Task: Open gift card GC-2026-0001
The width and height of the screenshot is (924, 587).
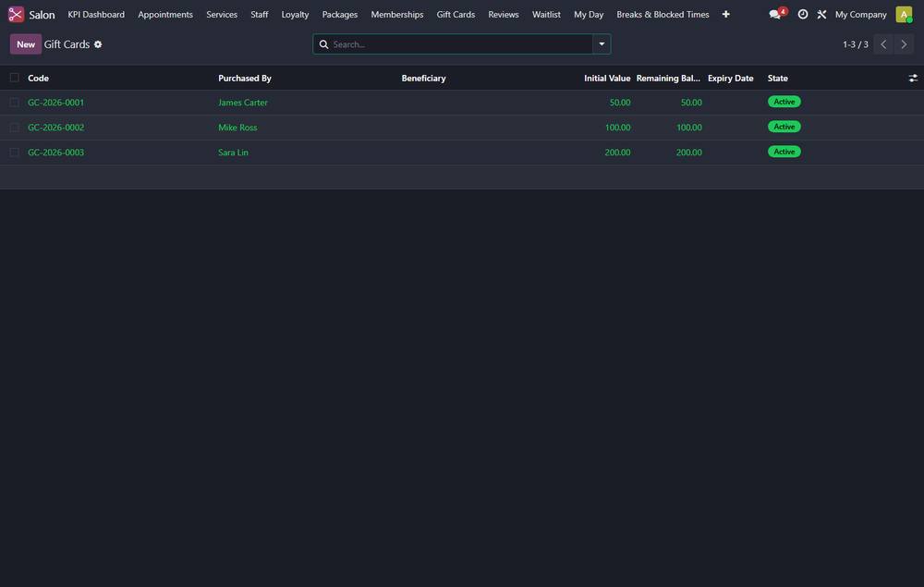Action: (56, 103)
